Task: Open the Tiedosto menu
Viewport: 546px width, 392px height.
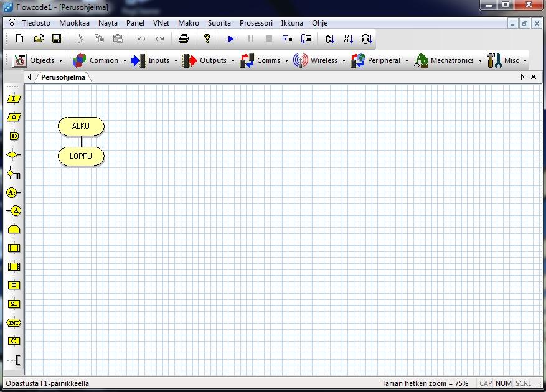Action: [x=36, y=23]
